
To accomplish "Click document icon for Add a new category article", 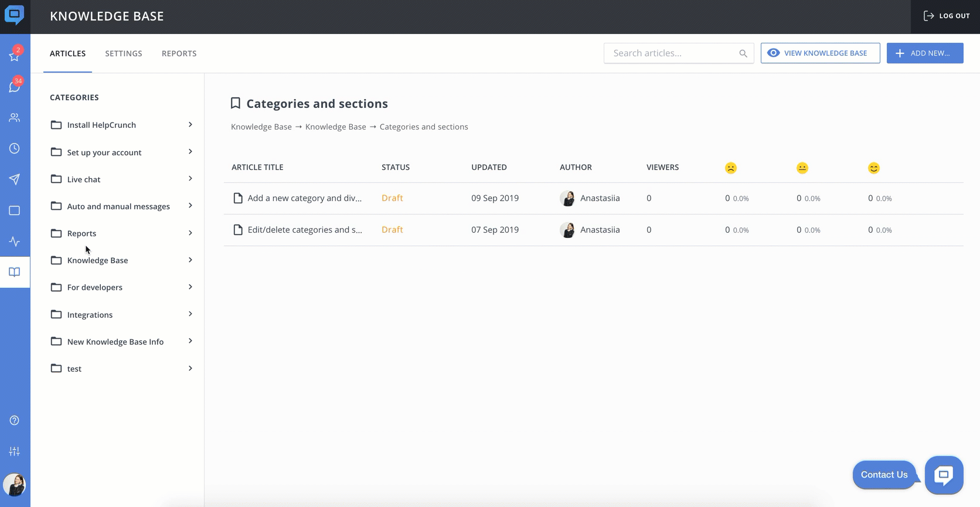I will pyautogui.click(x=238, y=198).
